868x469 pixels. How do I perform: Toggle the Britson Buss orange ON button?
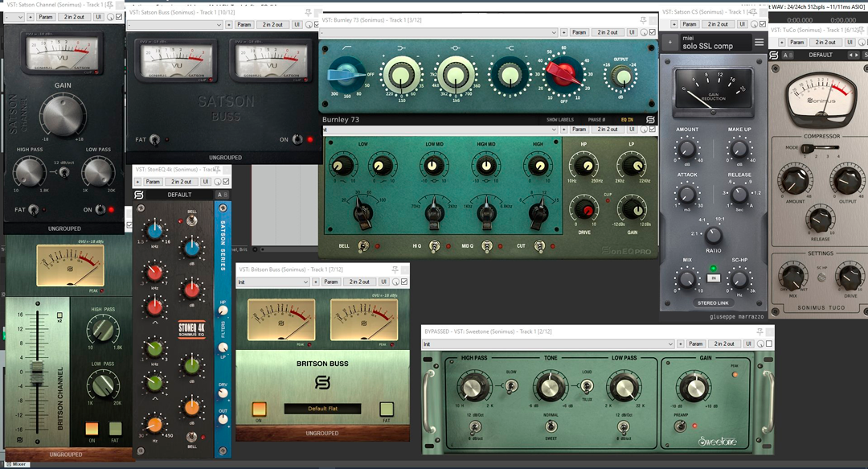click(259, 409)
